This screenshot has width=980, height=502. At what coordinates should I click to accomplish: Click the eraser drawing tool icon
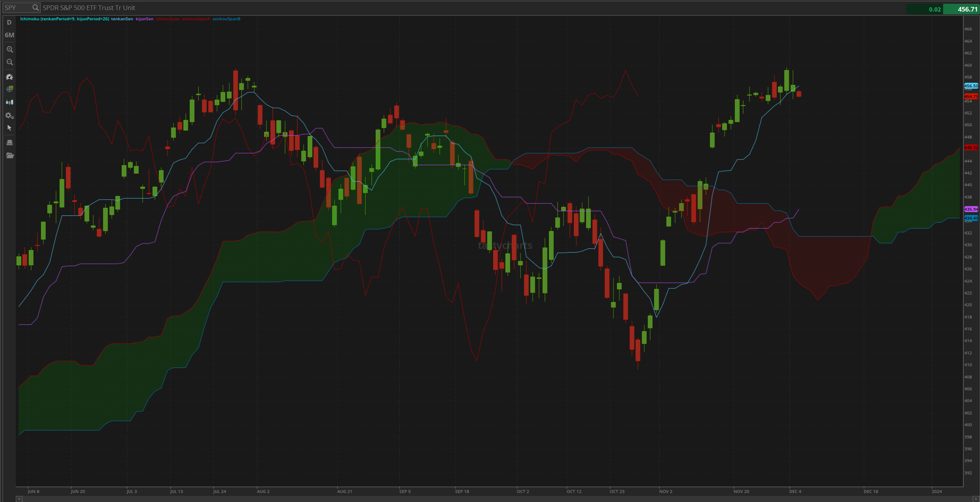click(10, 142)
